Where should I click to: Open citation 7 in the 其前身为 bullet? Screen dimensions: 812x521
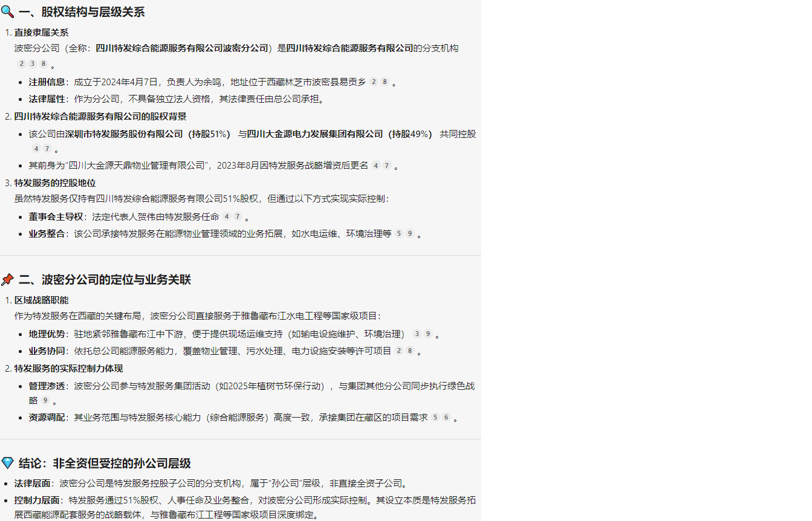pos(387,166)
